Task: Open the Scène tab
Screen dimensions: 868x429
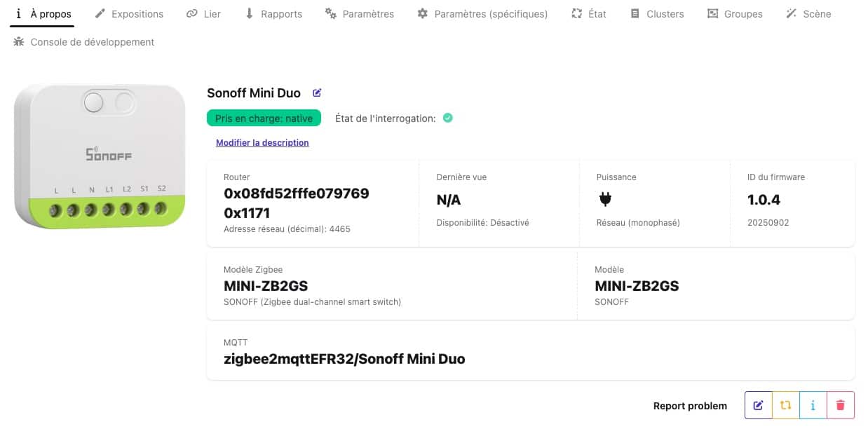Action: [x=808, y=14]
